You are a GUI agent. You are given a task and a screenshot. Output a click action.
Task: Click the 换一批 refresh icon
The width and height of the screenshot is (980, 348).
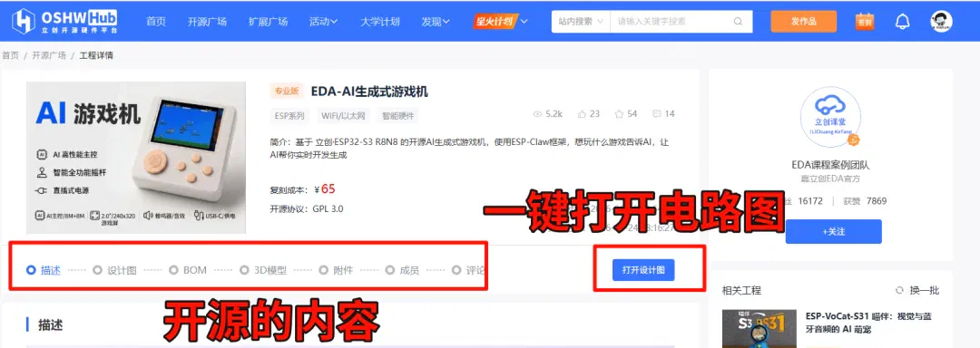[x=899, y=290]
